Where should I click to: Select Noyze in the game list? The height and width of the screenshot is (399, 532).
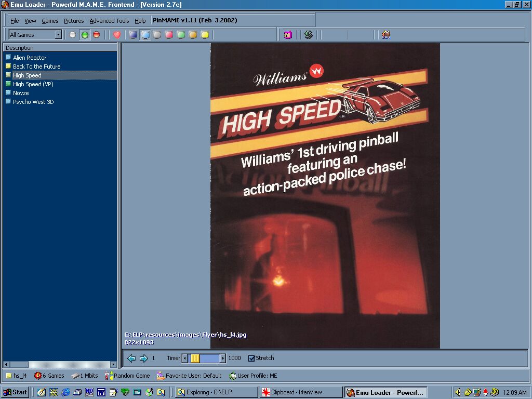(x=21, y=93)
